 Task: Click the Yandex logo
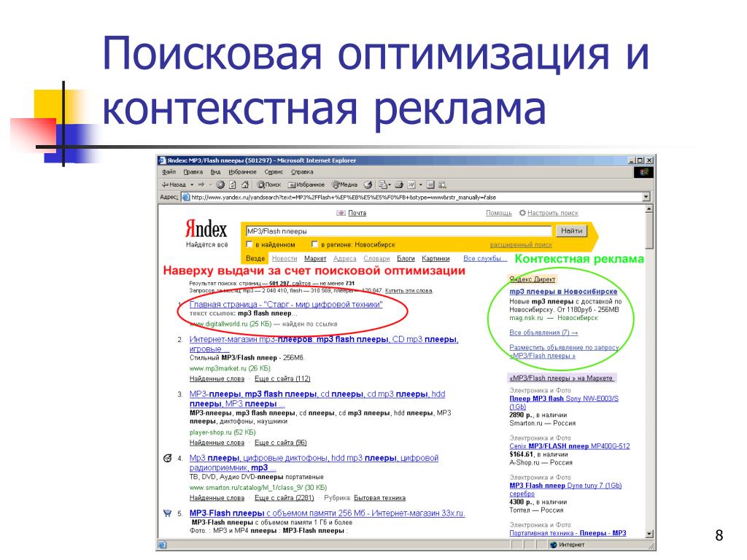[206, 230]
